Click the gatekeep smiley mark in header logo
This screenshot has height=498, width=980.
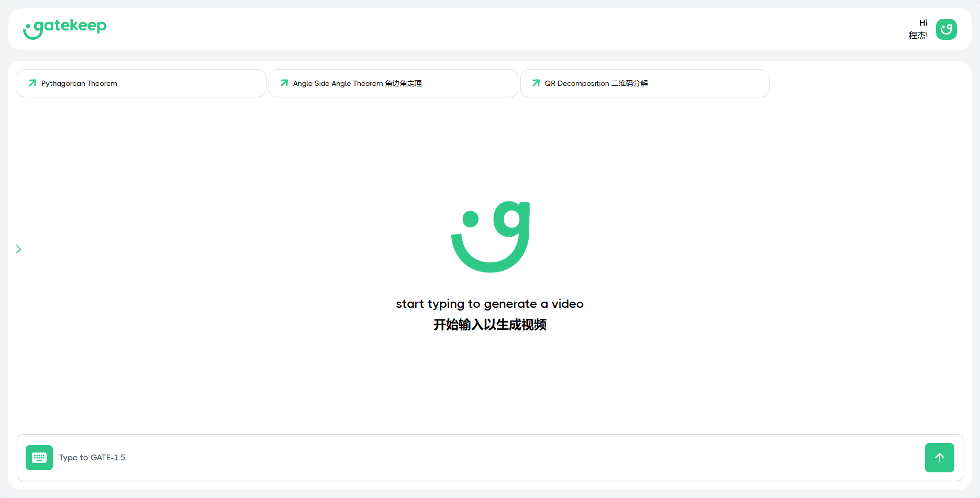coord(31,31)
